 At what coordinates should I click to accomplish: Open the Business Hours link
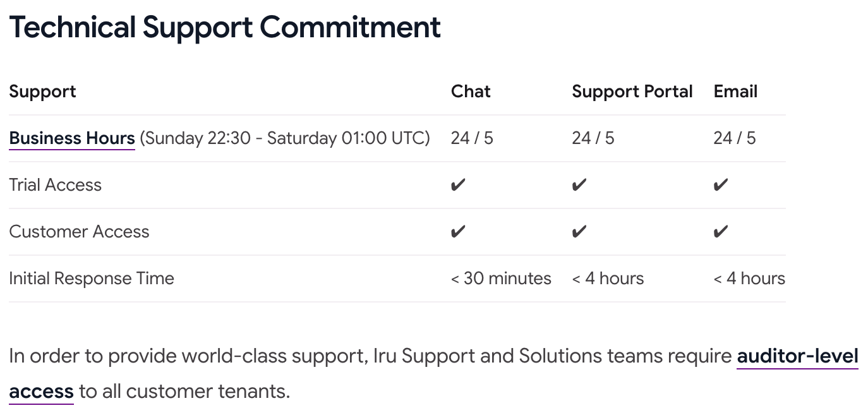click(x=72, y=138)
